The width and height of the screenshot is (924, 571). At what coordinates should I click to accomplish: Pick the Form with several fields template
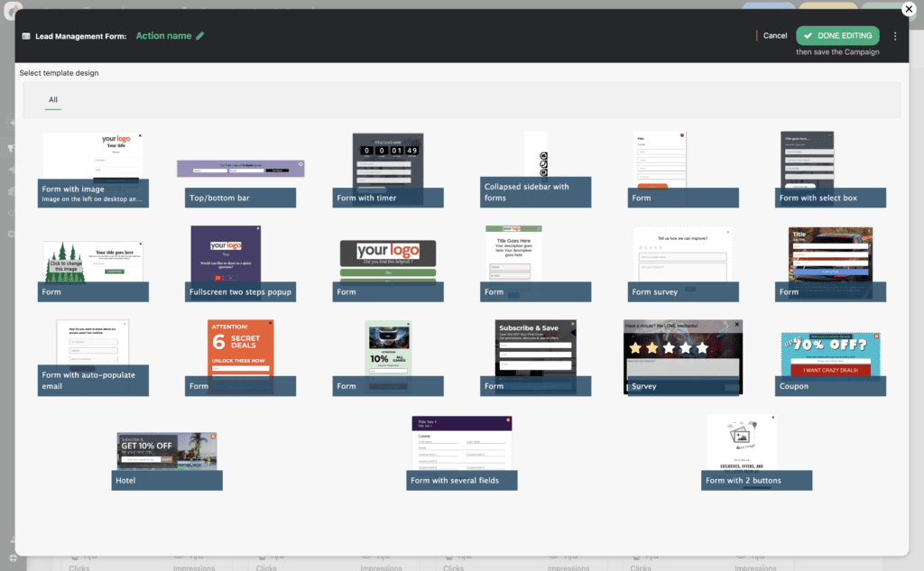tap(462, 452)
